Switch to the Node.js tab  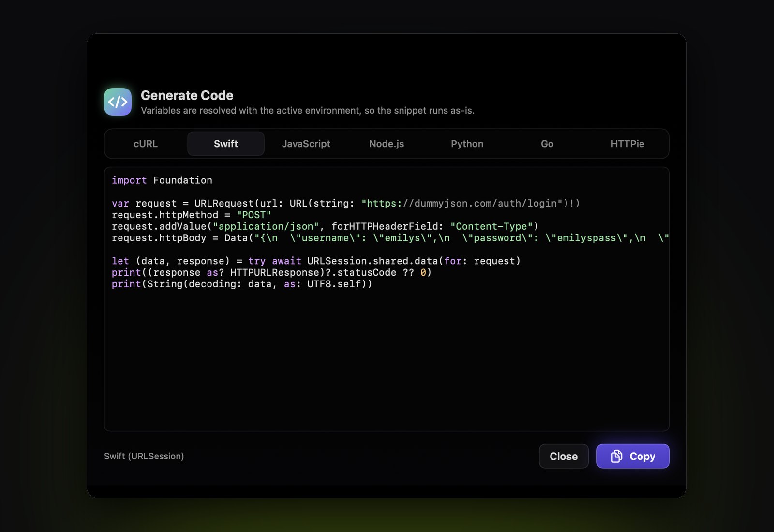click(x=387, y=144)
